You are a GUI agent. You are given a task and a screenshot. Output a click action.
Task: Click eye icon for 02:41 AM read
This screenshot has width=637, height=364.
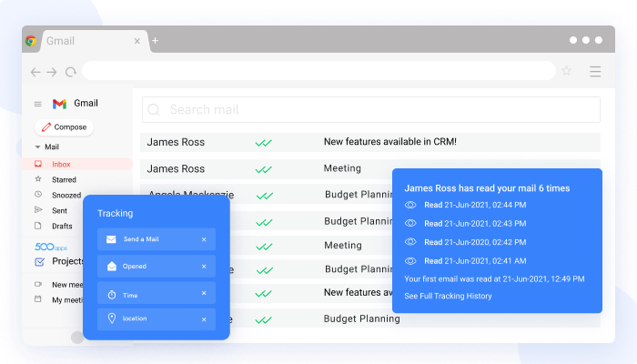pos(410,261)
